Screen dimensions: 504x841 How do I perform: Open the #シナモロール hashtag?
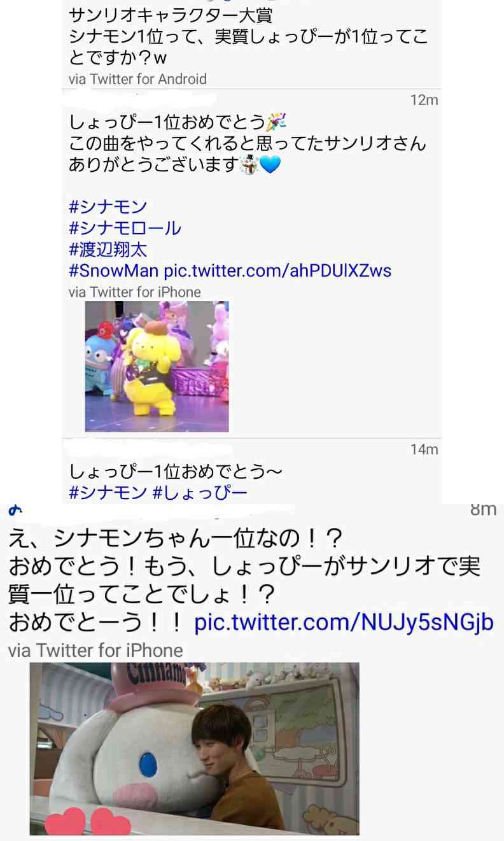[x=125, y=228]
